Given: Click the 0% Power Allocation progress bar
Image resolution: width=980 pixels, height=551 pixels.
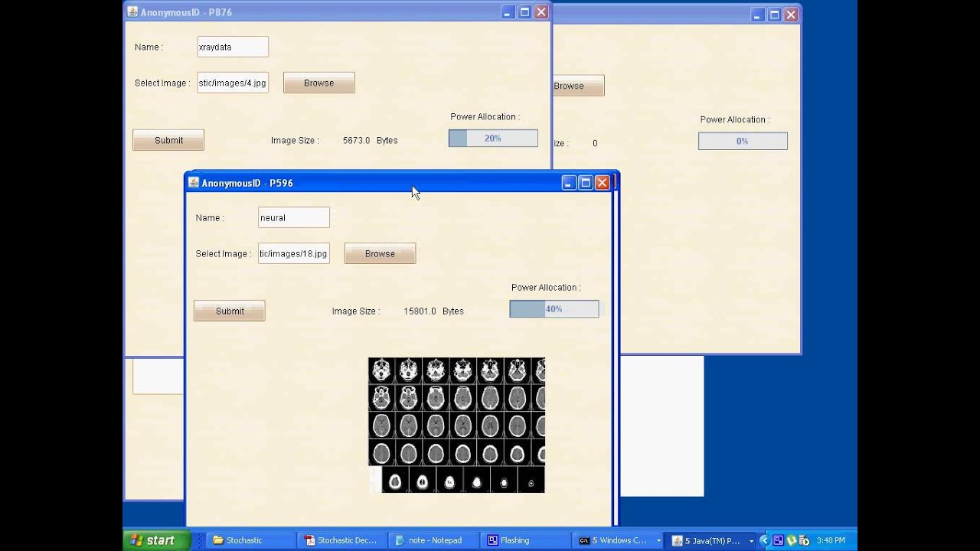Looking at the screenshot, I should [743, 141].
